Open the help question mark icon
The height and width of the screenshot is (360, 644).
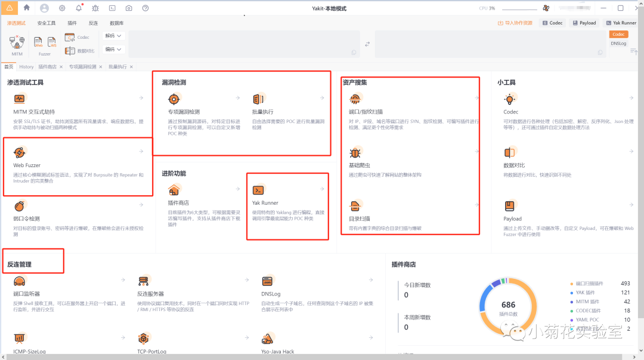pos(145,8)
